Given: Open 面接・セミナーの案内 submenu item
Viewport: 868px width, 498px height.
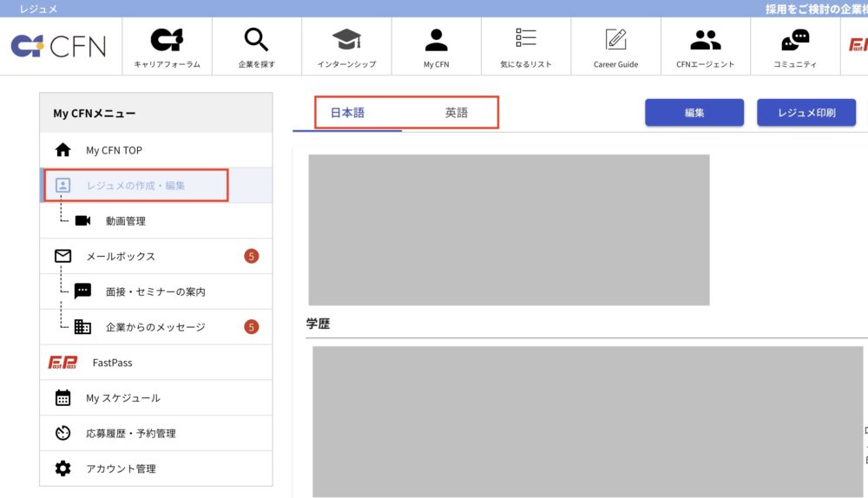Looking at the screenshot, I should pos(155,292).
